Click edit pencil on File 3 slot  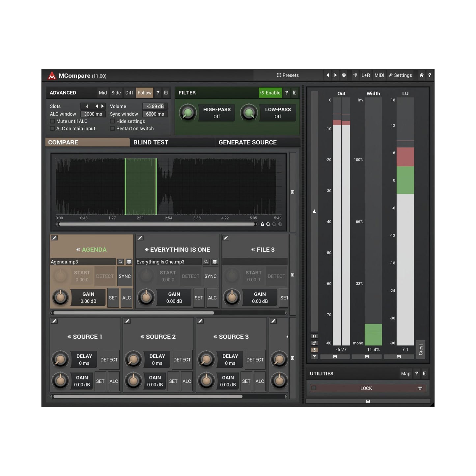pos(226,238)
